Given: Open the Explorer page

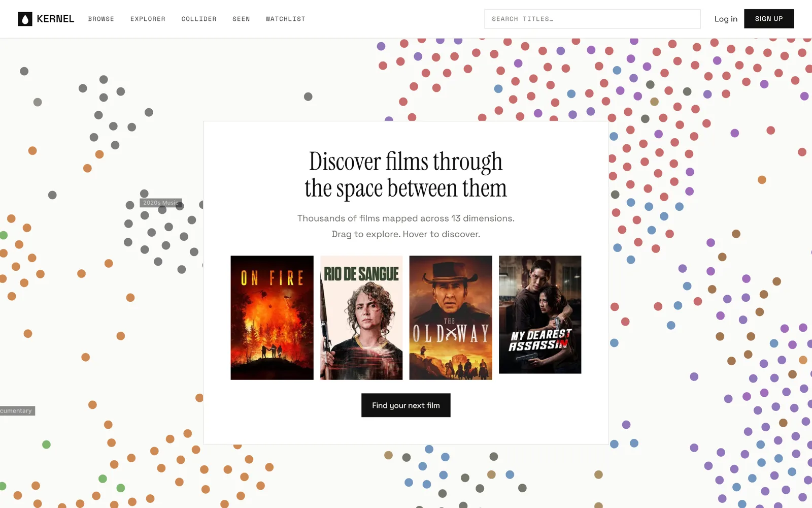Looking at the screenshot, I should click(148, 19).
